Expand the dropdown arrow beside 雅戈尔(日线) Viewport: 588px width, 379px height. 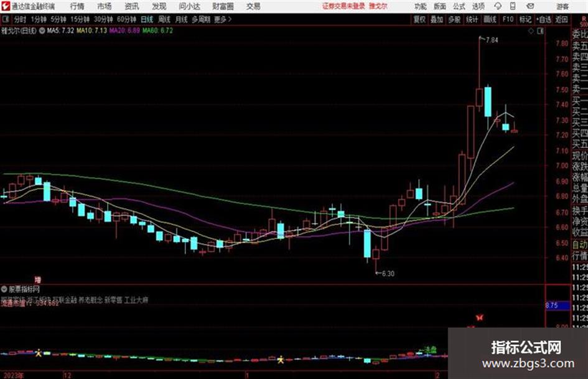(42, 30)
